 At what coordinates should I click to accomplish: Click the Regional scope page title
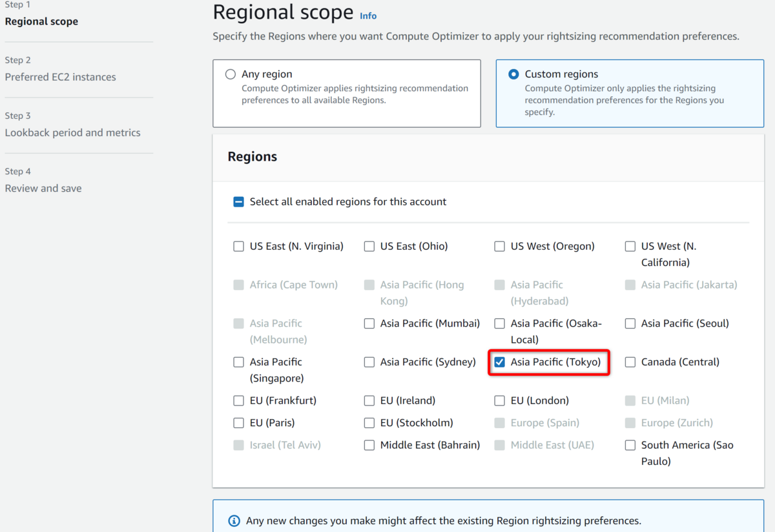(x=283, y=12)
